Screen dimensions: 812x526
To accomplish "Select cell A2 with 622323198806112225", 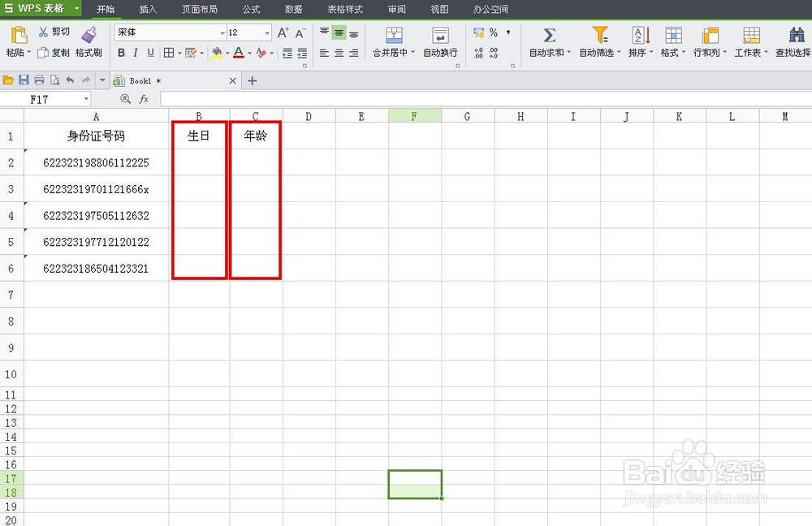I will pyautogui.click(x=97, y=162).
